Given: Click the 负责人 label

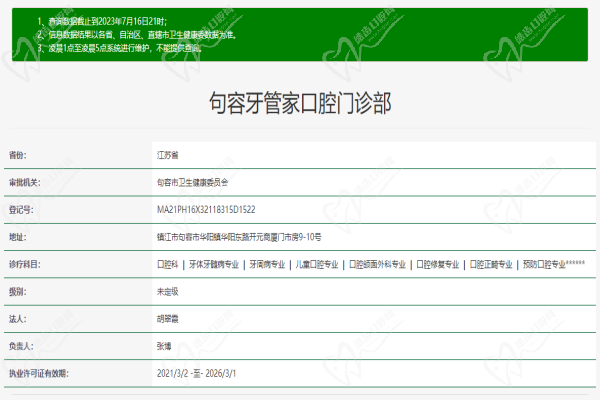Looking at the screenshot, I should [21, 346].
